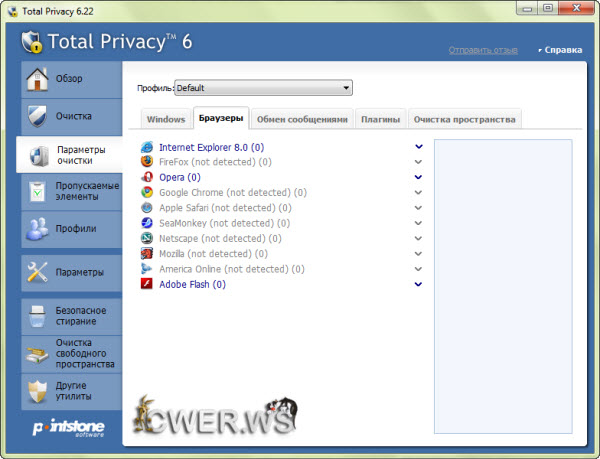Click the America Online icon
Viewport: 600px width, 459px height.
(147, 269)
